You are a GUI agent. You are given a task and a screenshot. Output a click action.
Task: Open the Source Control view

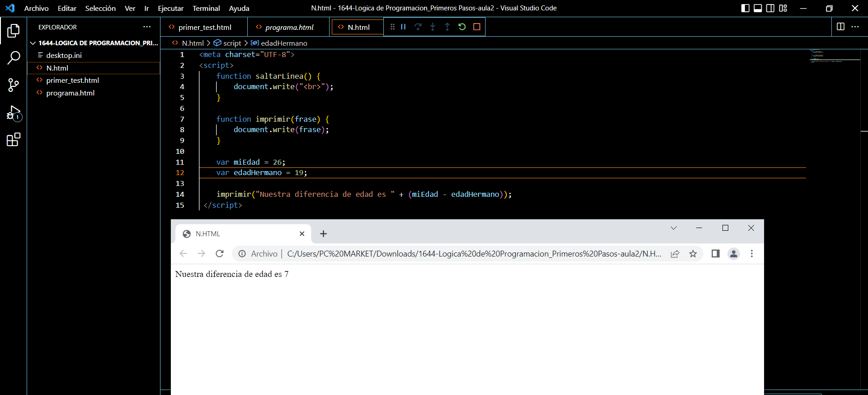14,85
